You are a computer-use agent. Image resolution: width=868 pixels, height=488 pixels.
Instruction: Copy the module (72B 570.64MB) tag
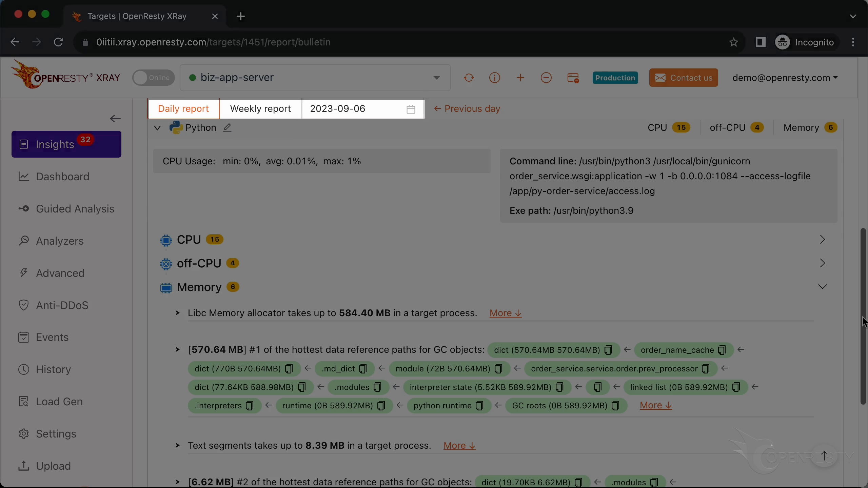click(x=498, y=369)
